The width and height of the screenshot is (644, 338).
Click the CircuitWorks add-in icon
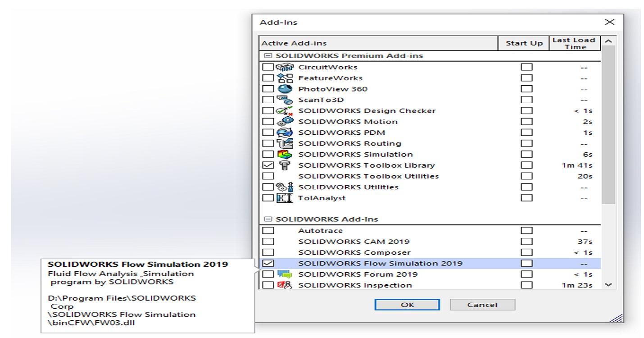pyautogui.click(x=284, y=67)
